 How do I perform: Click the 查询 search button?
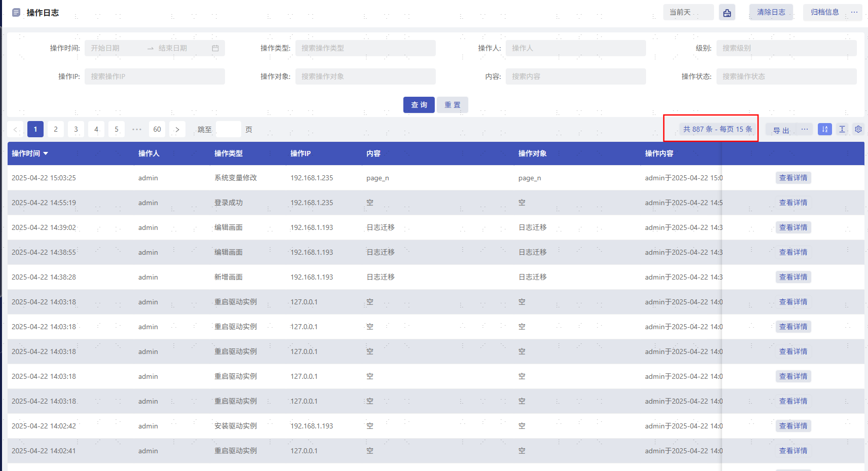[x=419, y=105]
